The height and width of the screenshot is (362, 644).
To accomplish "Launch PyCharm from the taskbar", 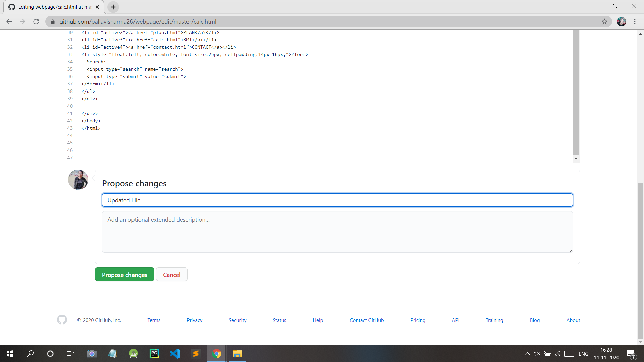I will coord(154,354).
